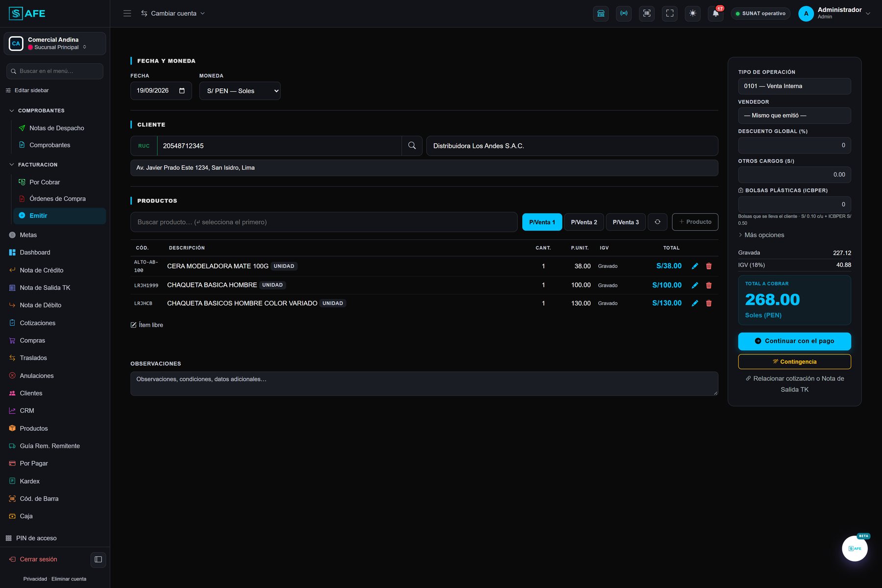Click Continuar con el pago
Screen dimensions: 882x588
point(794,341)
